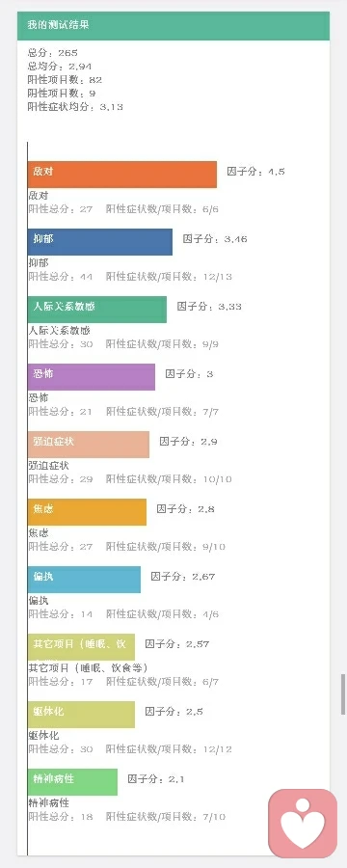Screen dimensions: 347x868
Task: Select the blue 抑郁 bar
Action: point(100,242)
